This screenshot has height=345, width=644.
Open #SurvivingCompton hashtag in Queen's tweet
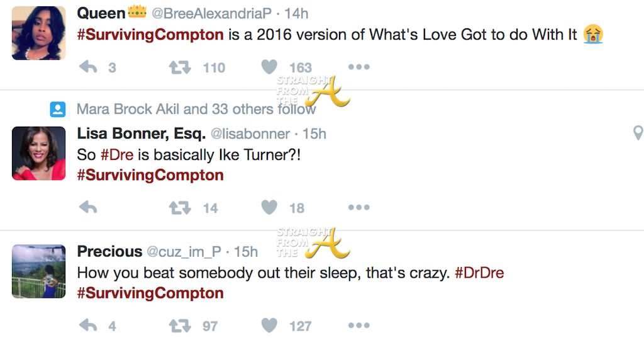(150, 35)
